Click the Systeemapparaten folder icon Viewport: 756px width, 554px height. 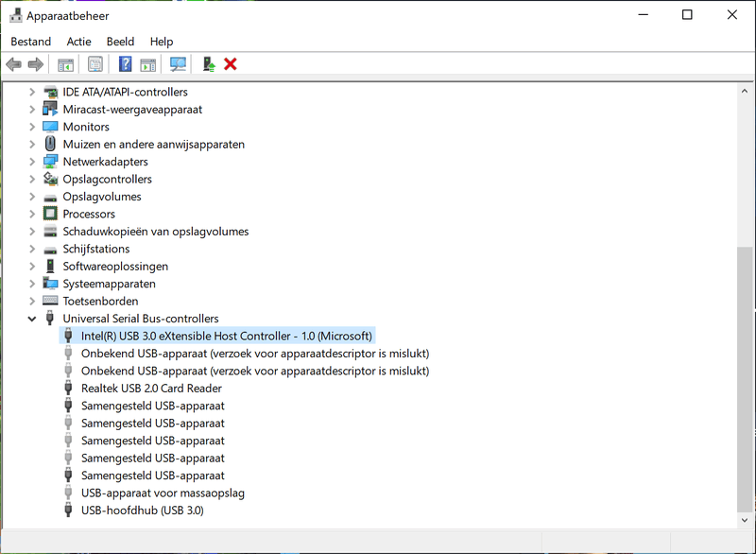point(50,284)
